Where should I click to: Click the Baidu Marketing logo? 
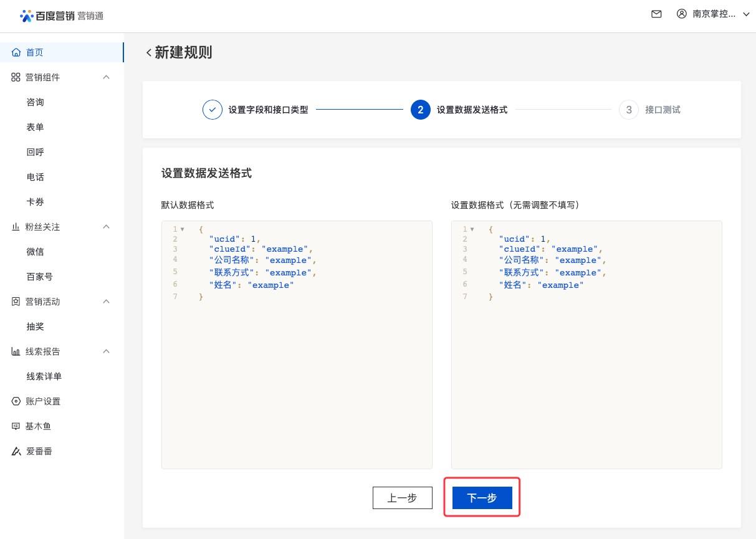[x=62, y=16]
